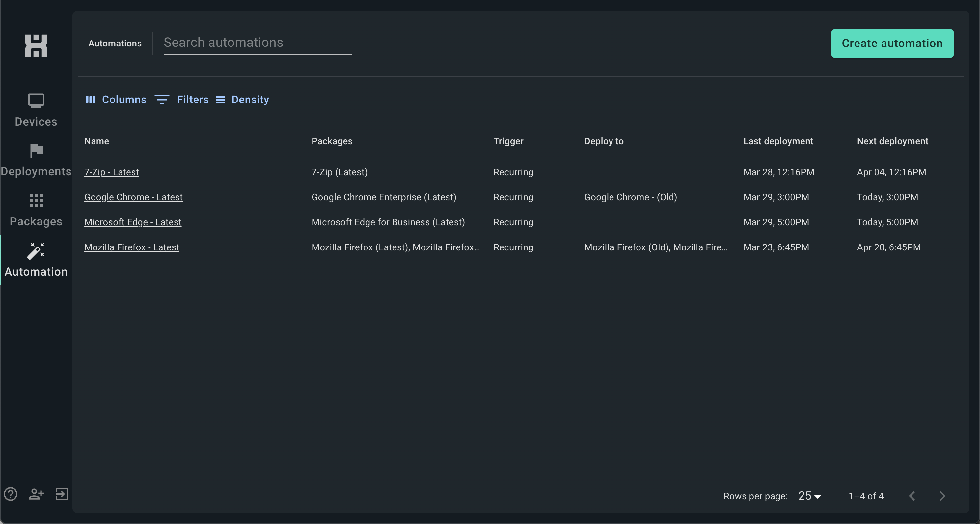
Task: Open the Mozilla Firefox - Latest automation
Action: pyautogui.click(x=132, y=247)
